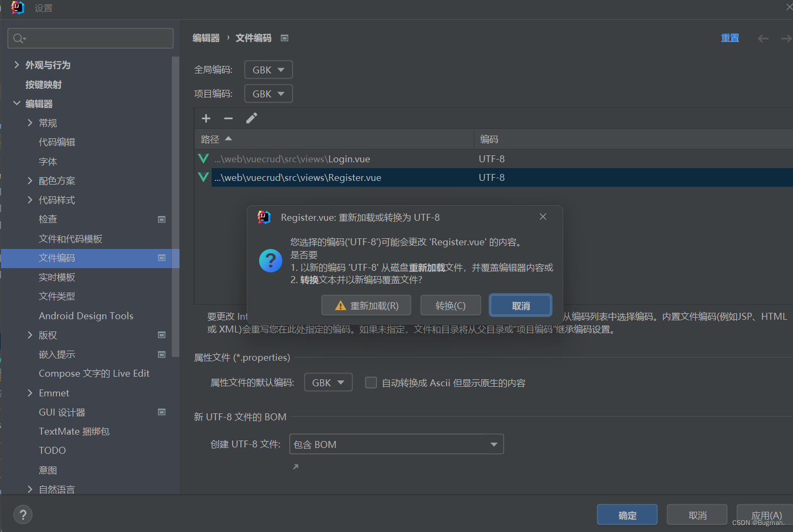
Task: Click the edit pencil icon
Action: 252,118
